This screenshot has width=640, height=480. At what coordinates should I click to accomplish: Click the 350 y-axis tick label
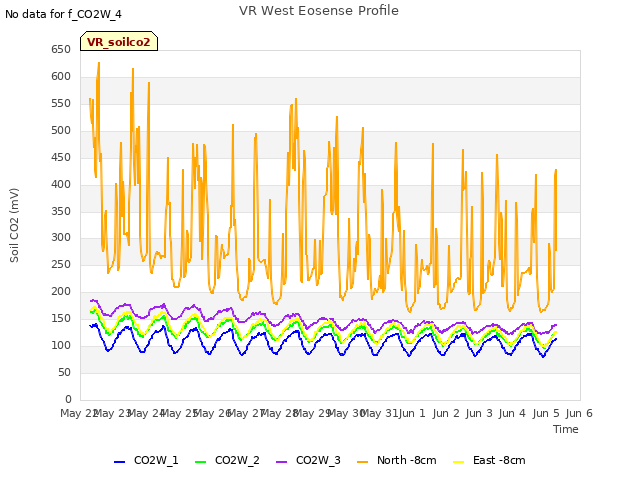pyautogui.click(x=61, y=211)
